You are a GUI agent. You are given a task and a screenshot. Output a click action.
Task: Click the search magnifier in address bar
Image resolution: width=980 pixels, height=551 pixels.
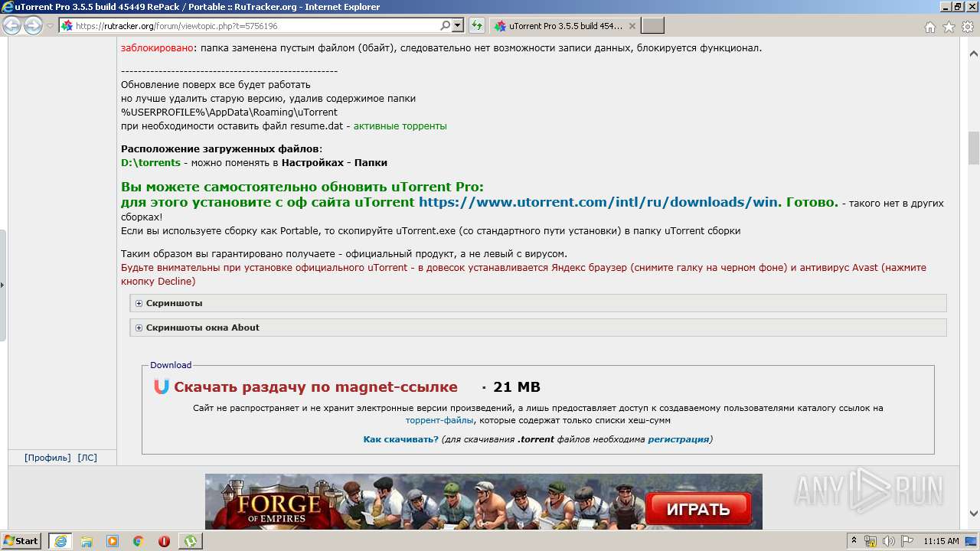click(446, 26)
